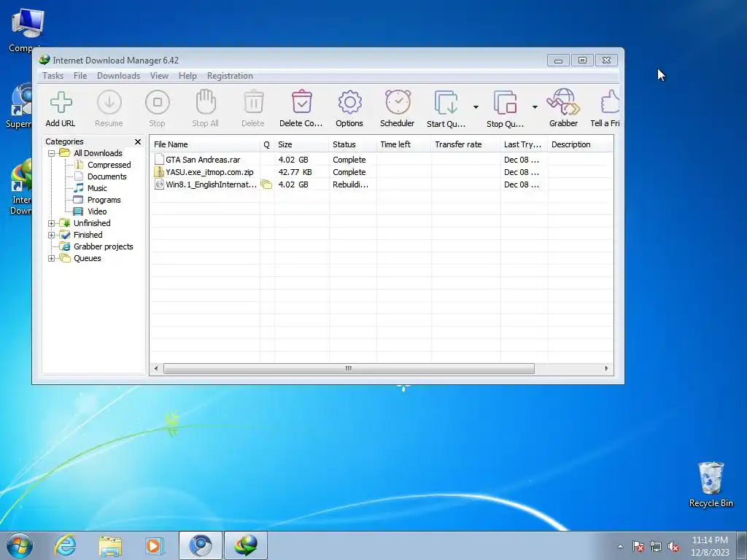Open the Recycle Bin desktop icon
Viewport: 747px width, 560px height.
pyautogui.click(x=711, y=484)
